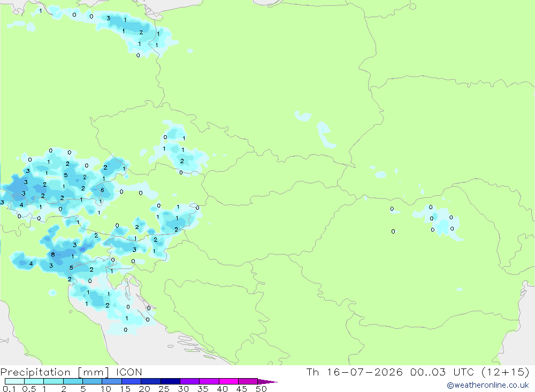Viewport: 535px width, 392px height.
Task: Select the 1–2 mm legend swatch
Action: (53, 381)
